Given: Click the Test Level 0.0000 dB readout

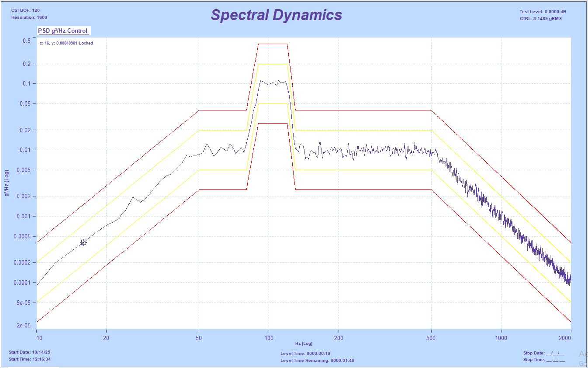Looking at the screenshot, I should click(543, 12).
